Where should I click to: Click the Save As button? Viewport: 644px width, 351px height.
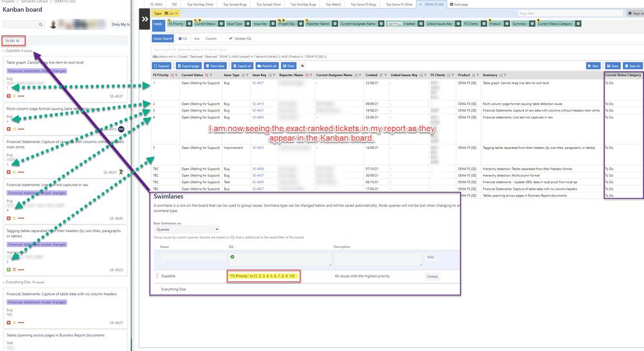(x=632, y=66)
